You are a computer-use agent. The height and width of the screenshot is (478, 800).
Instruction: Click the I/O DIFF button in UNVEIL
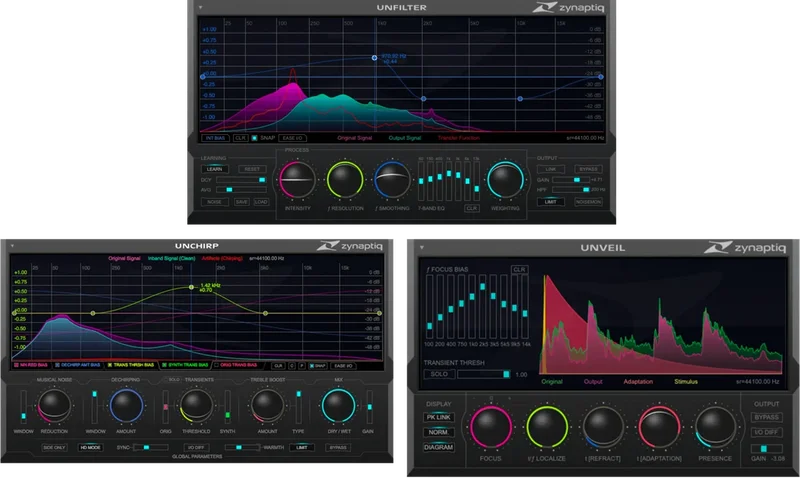tap(766, 432)
